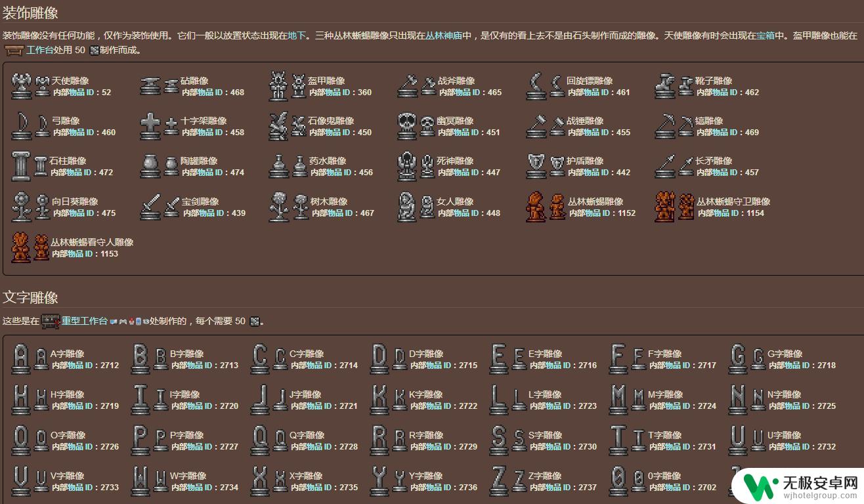Click the large Sunflower Statue (向日葵雕像) image
The image size is (864, 504).
pos(22,207)
